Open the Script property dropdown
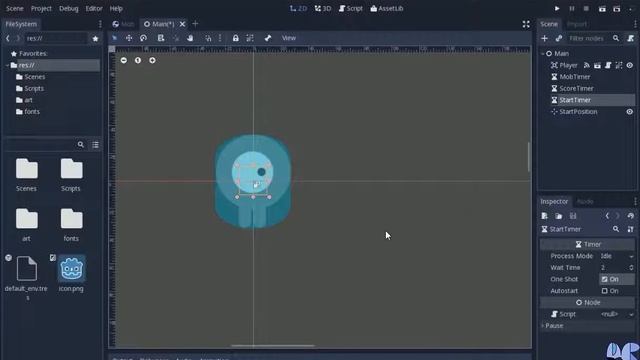 pyautogui.click(x=617, y=314)
